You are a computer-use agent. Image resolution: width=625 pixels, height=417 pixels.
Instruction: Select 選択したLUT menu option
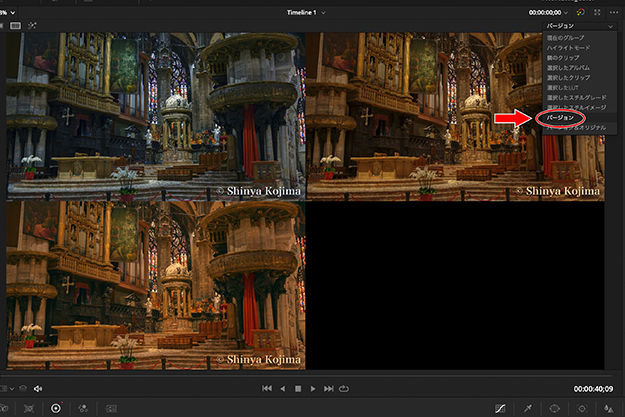(564, 87)
